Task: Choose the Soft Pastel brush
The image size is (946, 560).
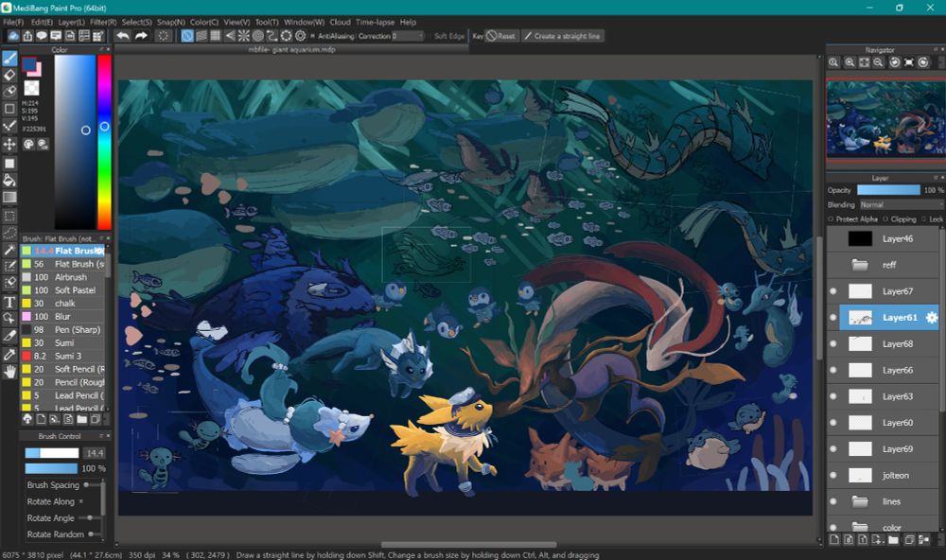Action: [63, 290]
